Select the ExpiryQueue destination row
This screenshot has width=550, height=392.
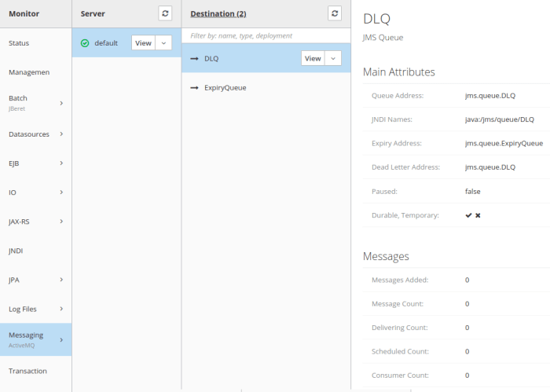(x=266, y=88)
